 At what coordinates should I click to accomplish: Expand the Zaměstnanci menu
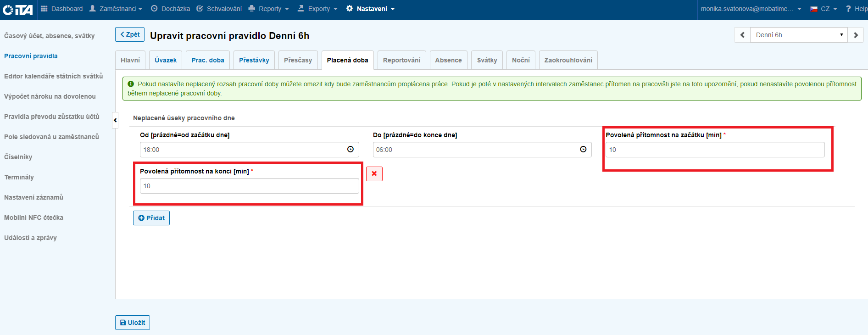(116, 9)
